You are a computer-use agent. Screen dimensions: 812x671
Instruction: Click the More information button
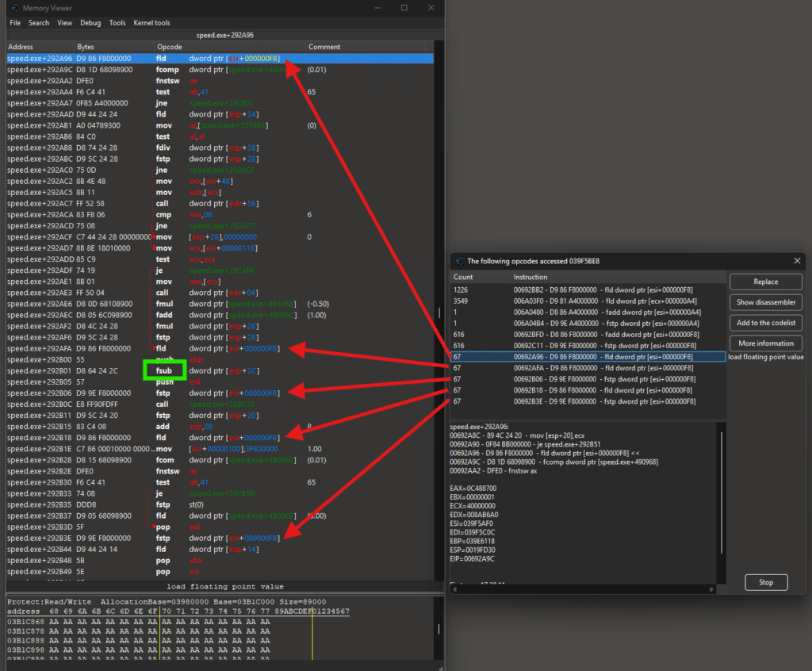tap(765, 343)
